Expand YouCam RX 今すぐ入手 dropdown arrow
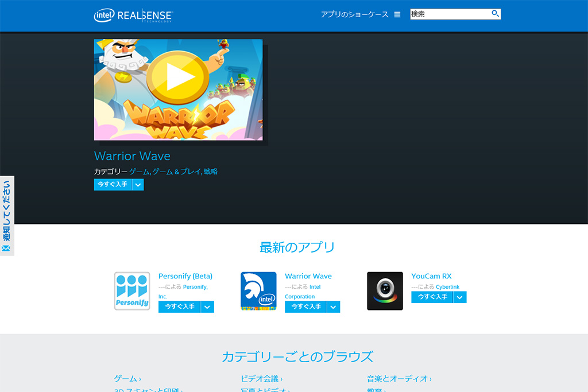 coord(460,297)
